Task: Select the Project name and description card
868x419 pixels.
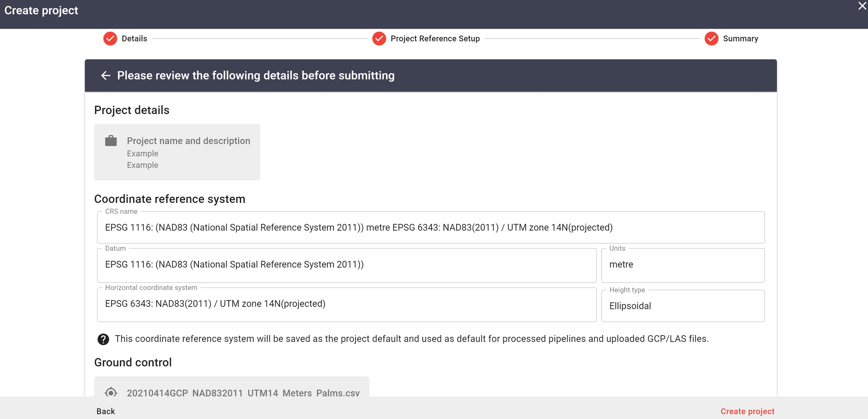Action: [177, 152]
